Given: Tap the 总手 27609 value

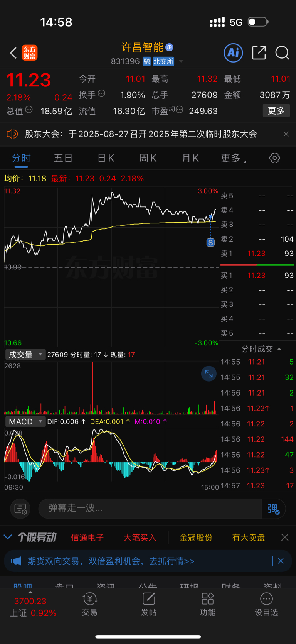Looking at the screenshot, I should pyautogui.click(x=204, y=95).
